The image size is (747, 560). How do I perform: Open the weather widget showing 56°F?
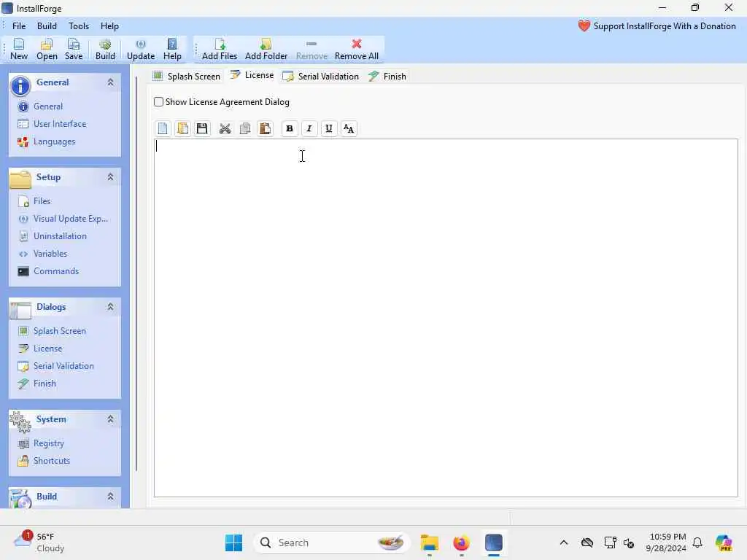click(39, 542)
